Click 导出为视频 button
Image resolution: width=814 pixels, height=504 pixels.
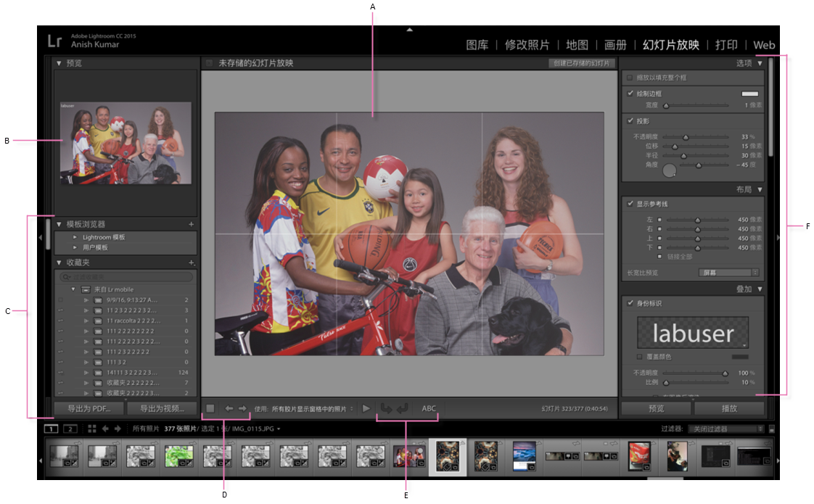(x=162, y=408)
